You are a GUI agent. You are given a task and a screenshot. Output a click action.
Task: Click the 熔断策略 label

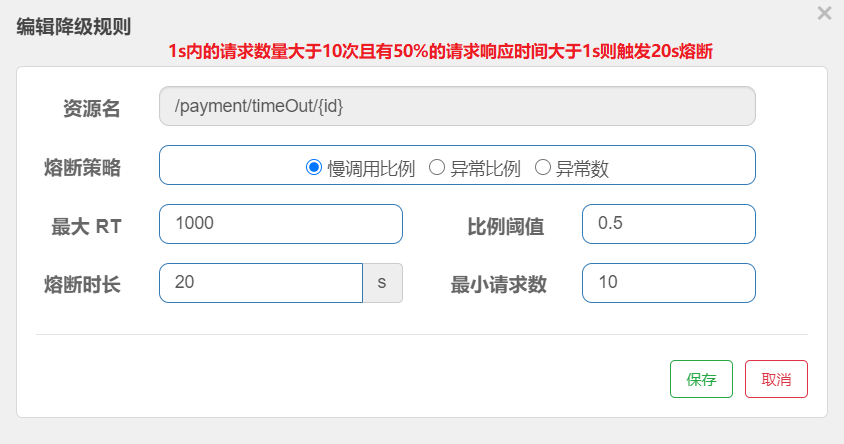[83, 167]
